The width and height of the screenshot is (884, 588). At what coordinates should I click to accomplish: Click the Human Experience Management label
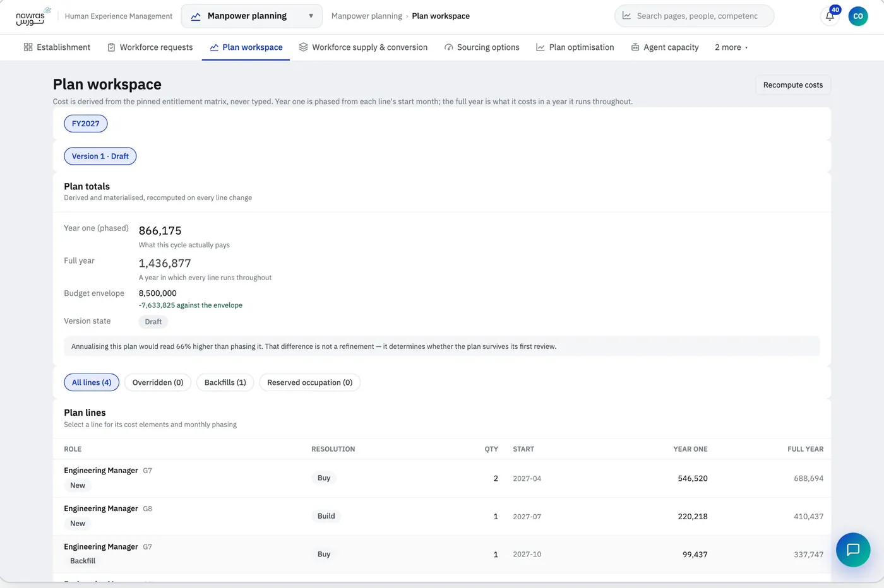point(119,16)
